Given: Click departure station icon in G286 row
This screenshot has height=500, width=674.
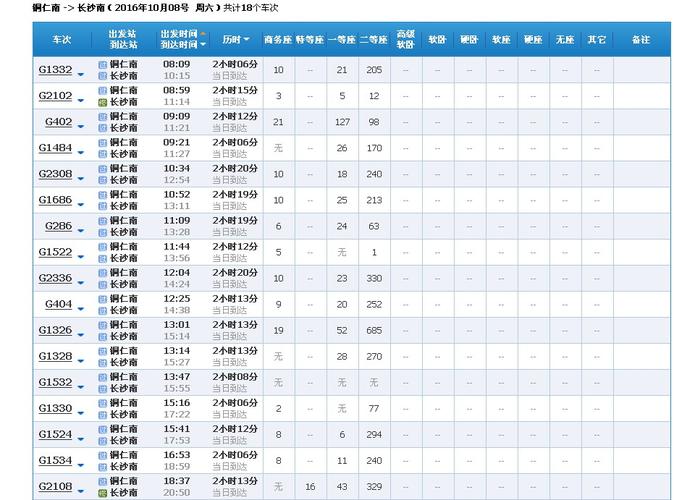Looking at the screenshot, I should pos(103,221).
